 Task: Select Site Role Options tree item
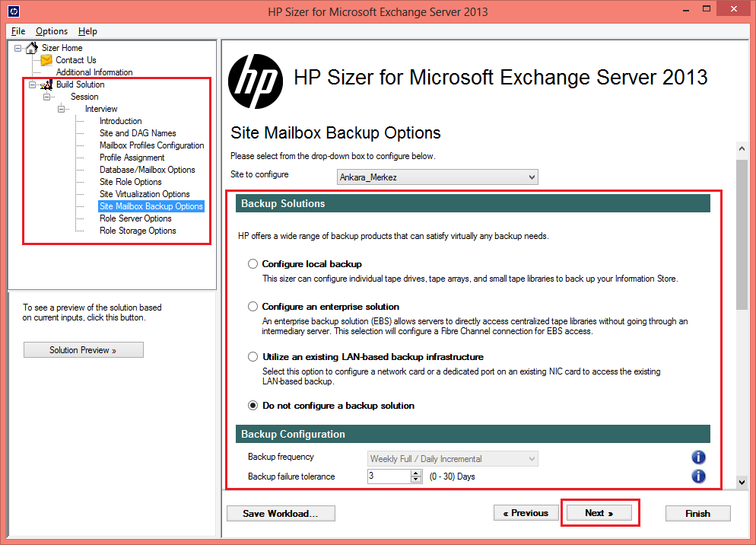tap(131, 182)
